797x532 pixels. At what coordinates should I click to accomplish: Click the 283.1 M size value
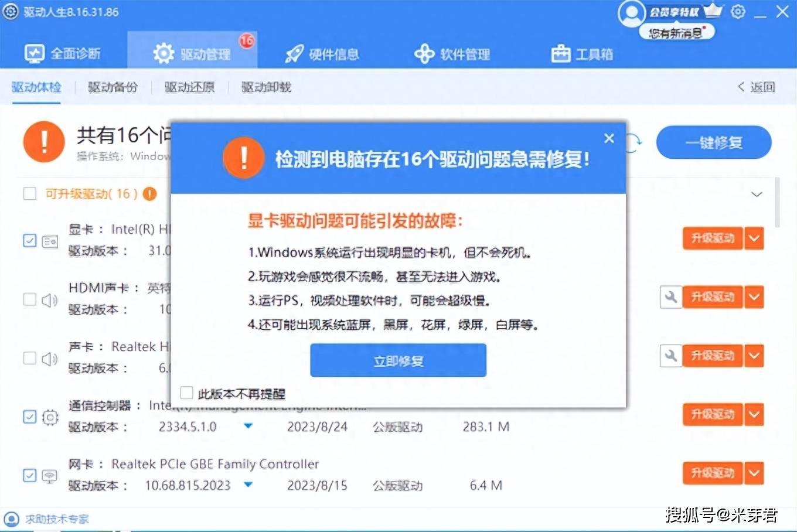pos(486,427)
